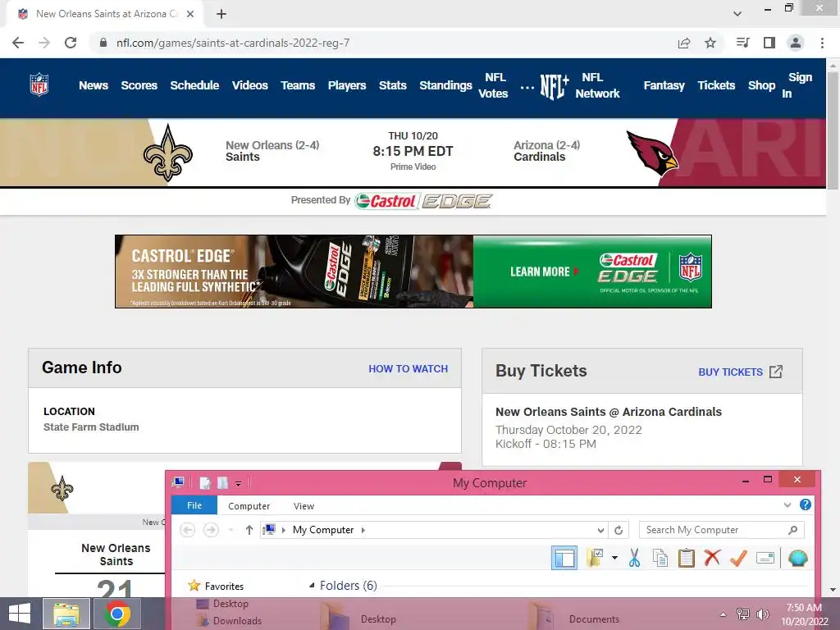
Task: Expand the My Computer ribbon chevron
Action: coord(787,504)
